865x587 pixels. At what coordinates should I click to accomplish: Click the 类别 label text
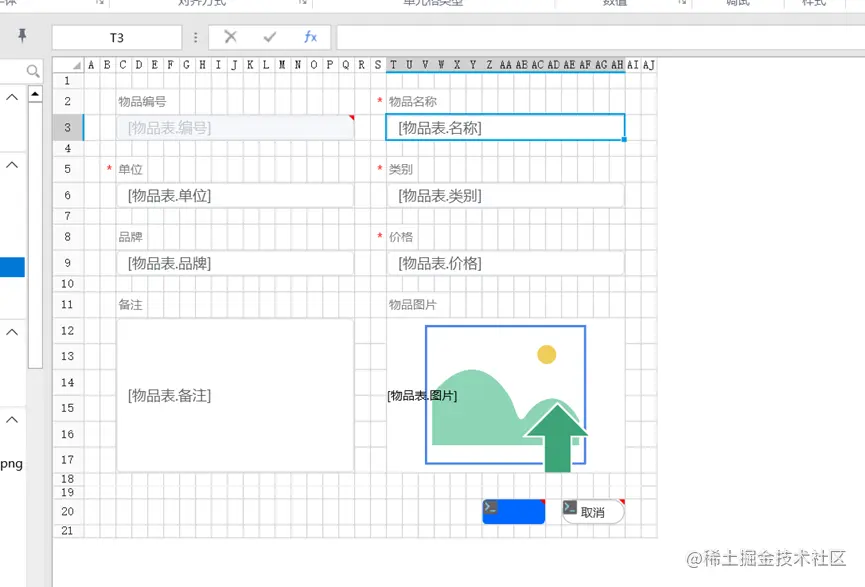(401, 169)
